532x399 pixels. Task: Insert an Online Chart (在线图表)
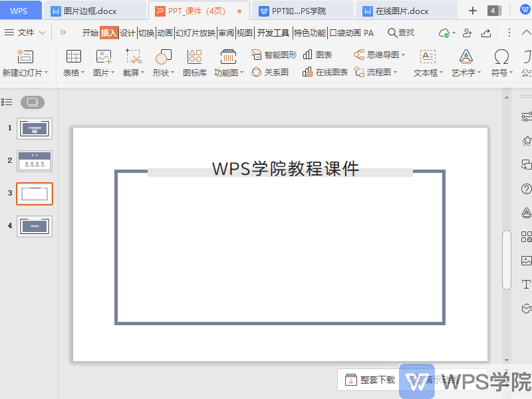coord(325,72)
